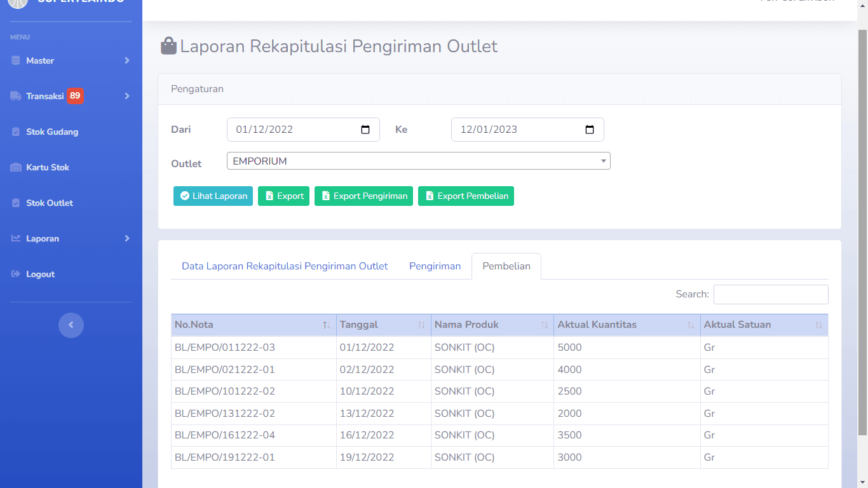Click the red 89 badge on Transaksi
The width and height of the screenshot is (868, 488).
click(x=75, y=96)
